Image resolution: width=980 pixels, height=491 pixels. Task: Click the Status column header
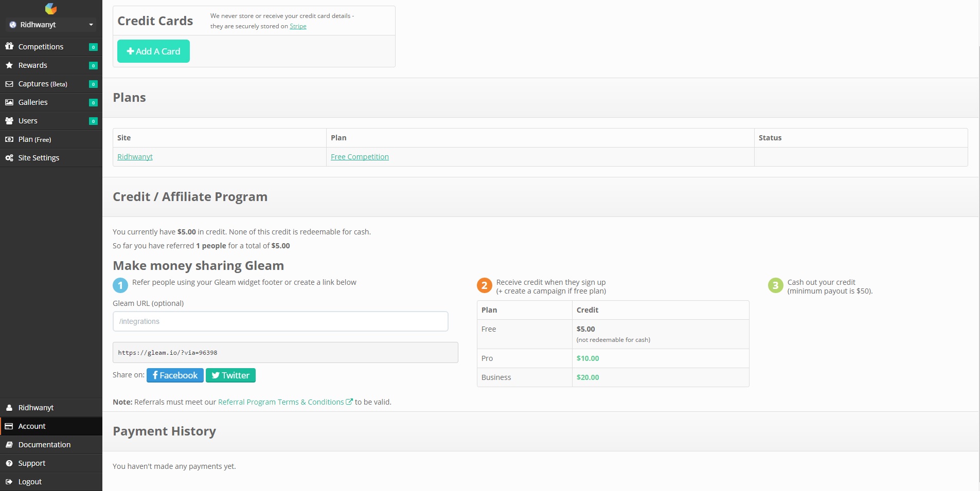click(770, 138)
